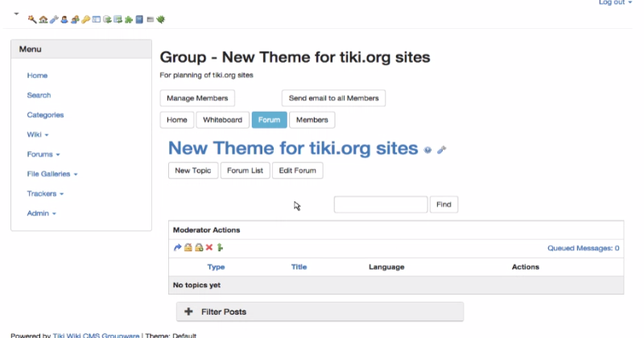
Task: Create a New Topic
Action: click(193, 171)
